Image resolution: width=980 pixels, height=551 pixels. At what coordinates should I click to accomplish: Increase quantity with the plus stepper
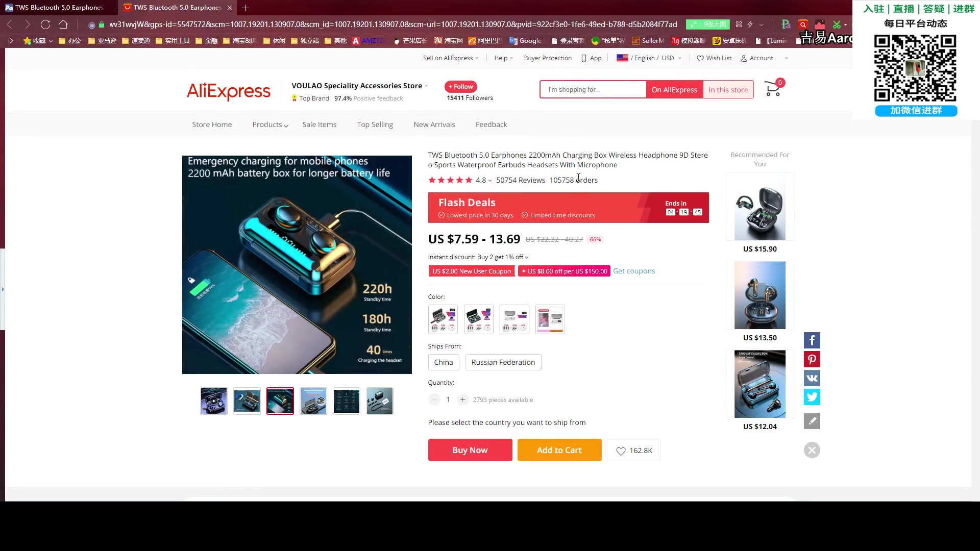462,400
